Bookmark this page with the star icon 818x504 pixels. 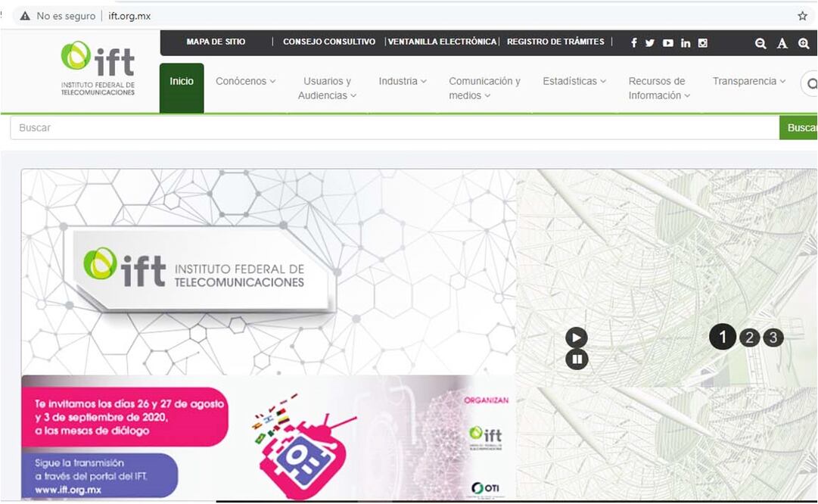click(803, 16)
